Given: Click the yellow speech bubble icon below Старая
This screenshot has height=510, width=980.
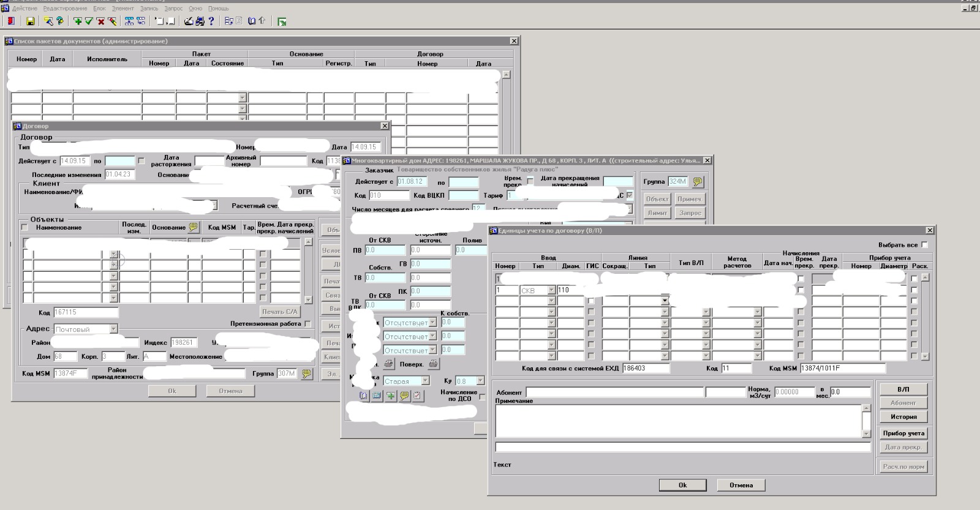Looking at the screenshot, I should (x=404, y=396).
